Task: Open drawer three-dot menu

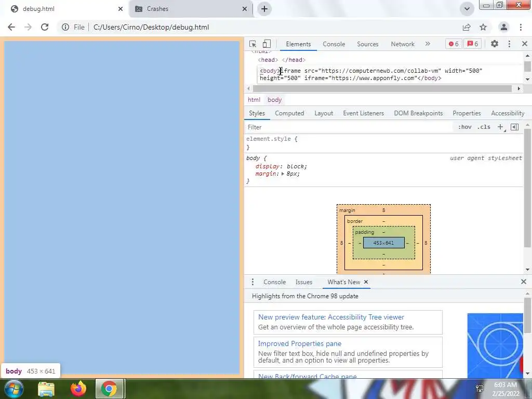Action: [252, 282]
